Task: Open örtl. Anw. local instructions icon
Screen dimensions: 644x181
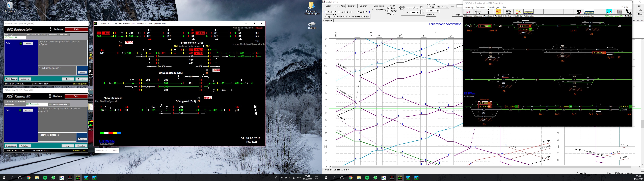Action: [x=508, y=12]
